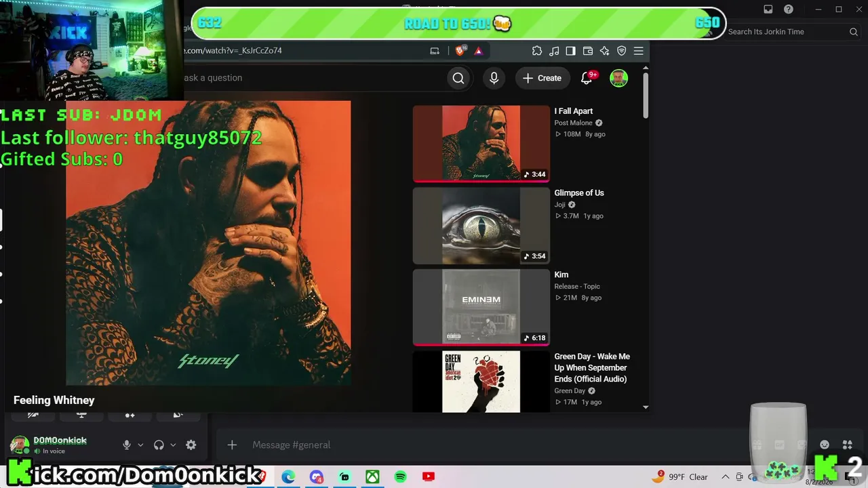
Task: Mute the Discord microphone
Action: 126,445
